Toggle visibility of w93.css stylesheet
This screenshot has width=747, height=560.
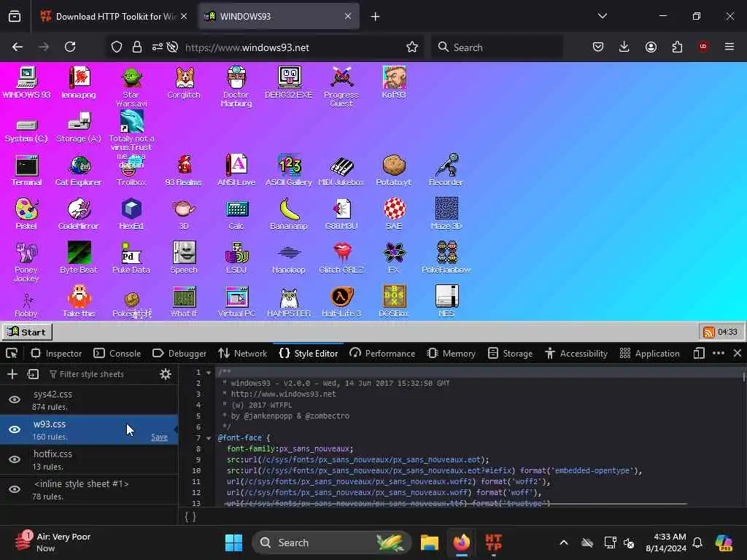15,429
